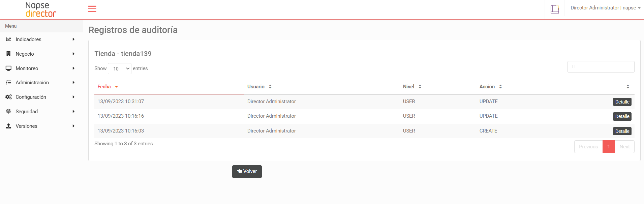The width and height of the screenshot is (644, 204).
Task: Click the Indicadores chart icon
Action: (x=8, y=39)
